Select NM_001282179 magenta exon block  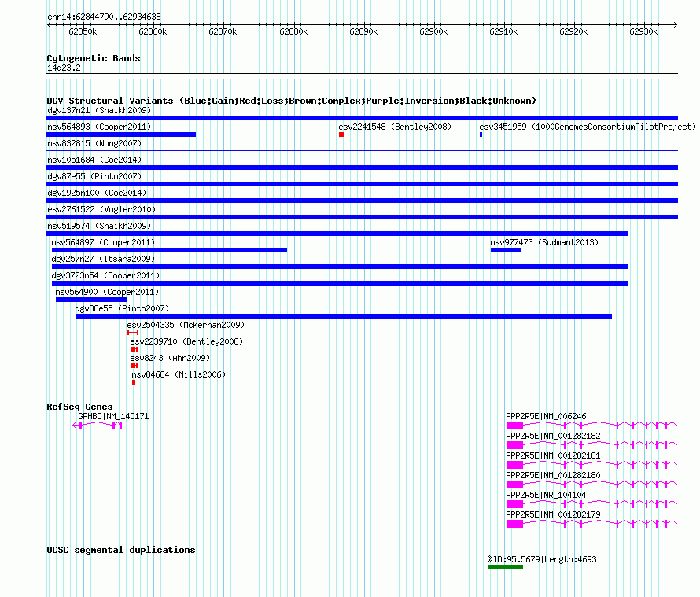514,524
